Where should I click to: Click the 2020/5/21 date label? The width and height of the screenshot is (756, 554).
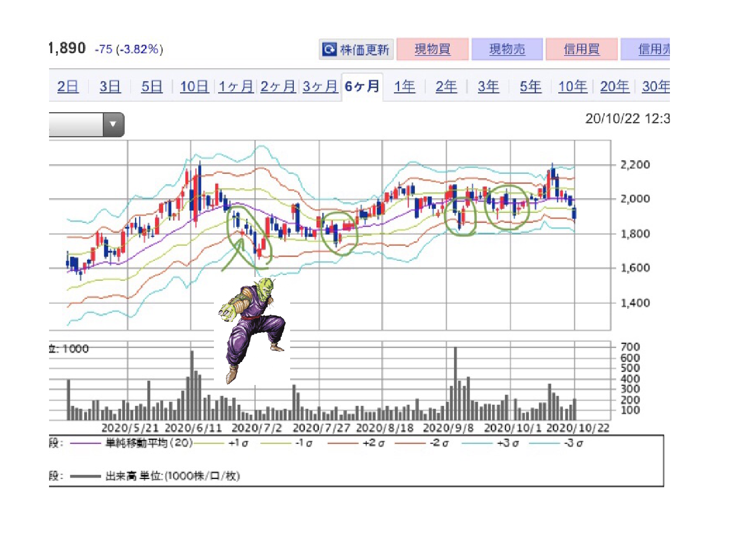[x=130, y=428]
